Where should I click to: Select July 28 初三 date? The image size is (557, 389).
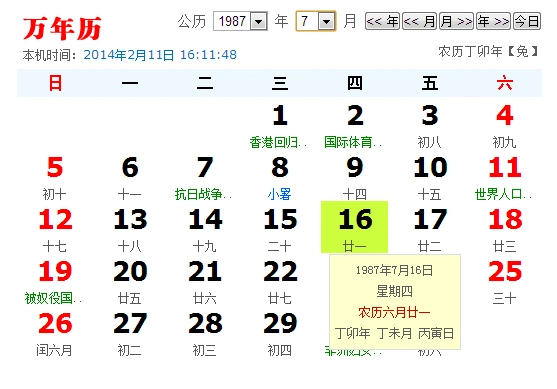(205, 333)
